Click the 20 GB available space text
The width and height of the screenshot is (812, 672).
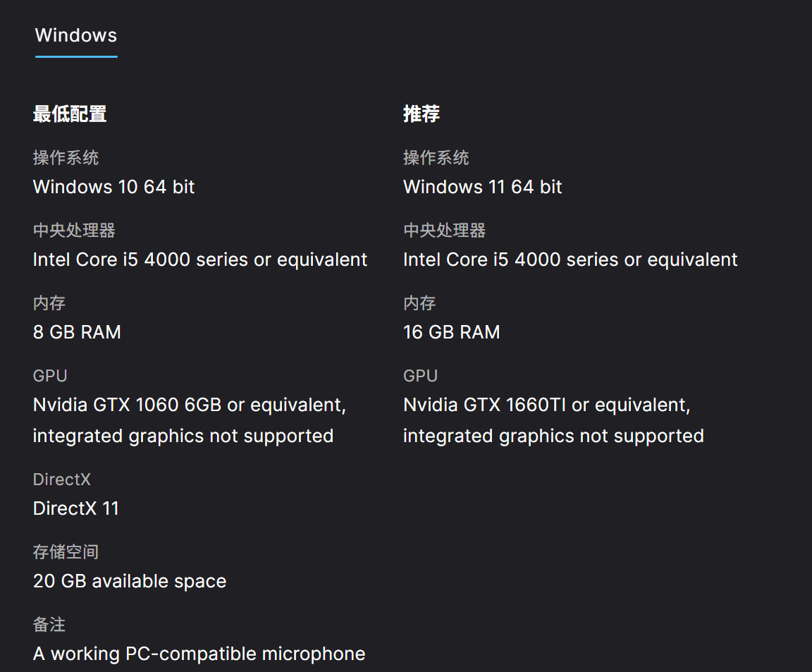point(130,581)
